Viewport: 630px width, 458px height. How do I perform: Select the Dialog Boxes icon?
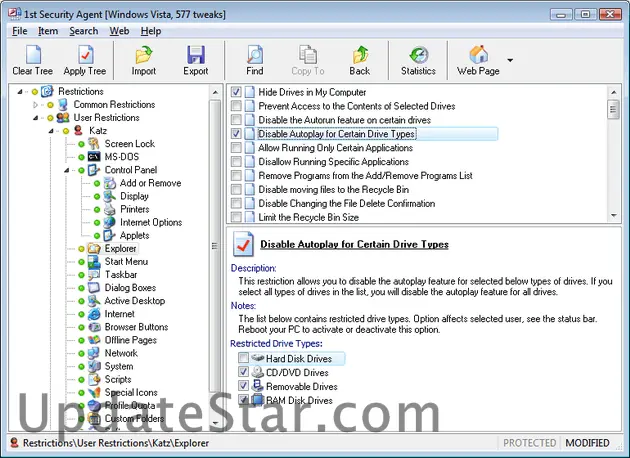pyautogui.click(x=94, y=288)
